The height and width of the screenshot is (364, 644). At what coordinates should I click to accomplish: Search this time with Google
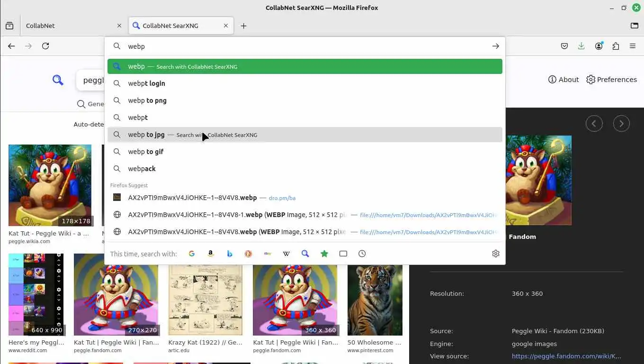coord(192,254)
